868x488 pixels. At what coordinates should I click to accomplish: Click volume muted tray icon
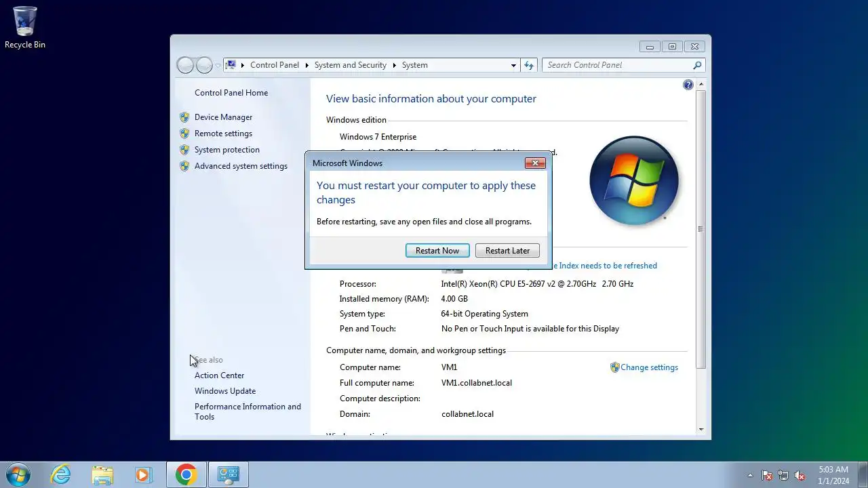click(800, 475)
